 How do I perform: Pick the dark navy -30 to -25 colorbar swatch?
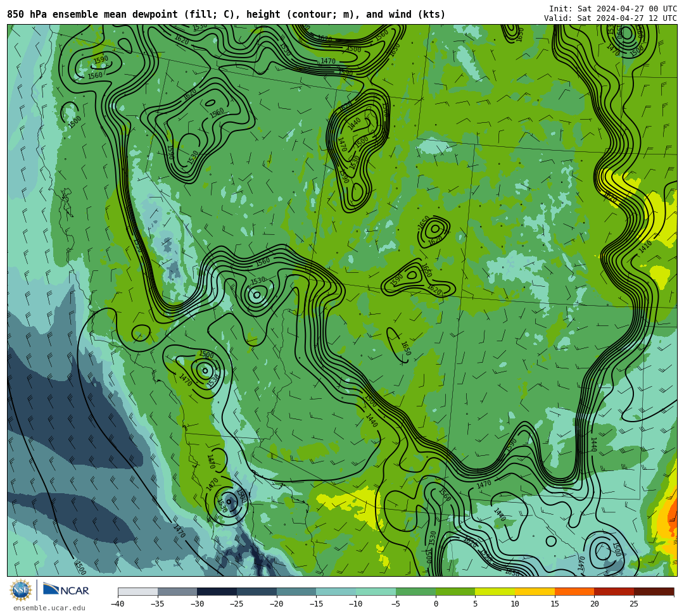217,591
